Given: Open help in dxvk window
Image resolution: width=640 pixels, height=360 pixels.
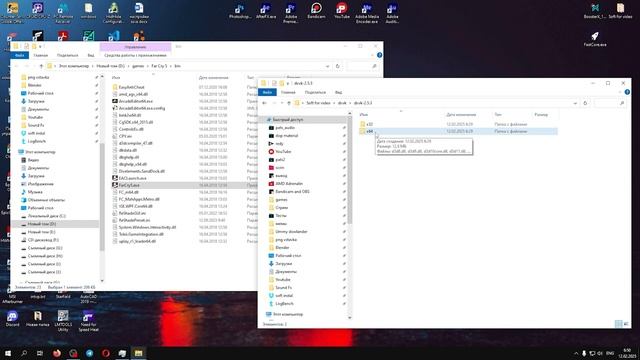Looking at the screenshot, I should (x=627, y=92).
